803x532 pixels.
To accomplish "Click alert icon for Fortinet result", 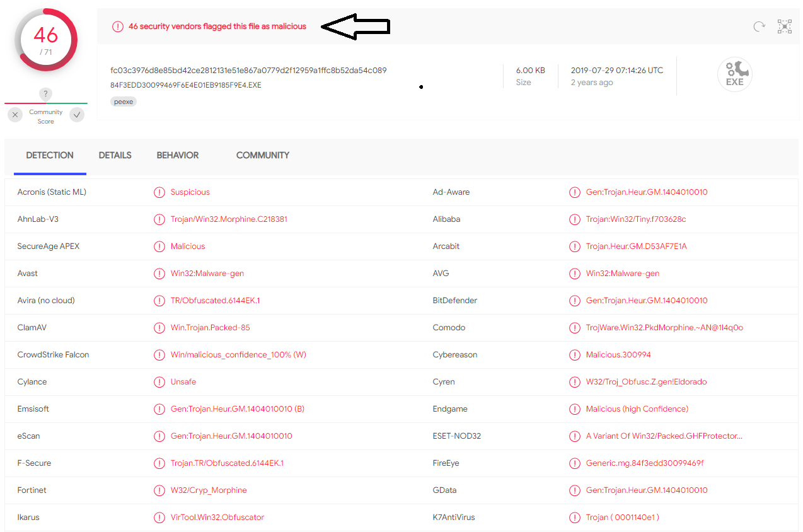I will pos(159,490).
